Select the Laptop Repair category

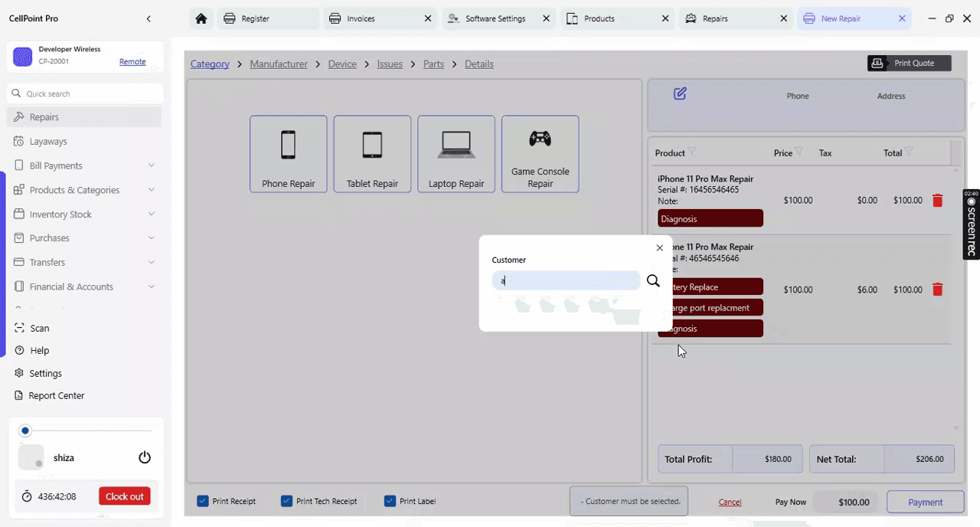click(x=456, y=153)
